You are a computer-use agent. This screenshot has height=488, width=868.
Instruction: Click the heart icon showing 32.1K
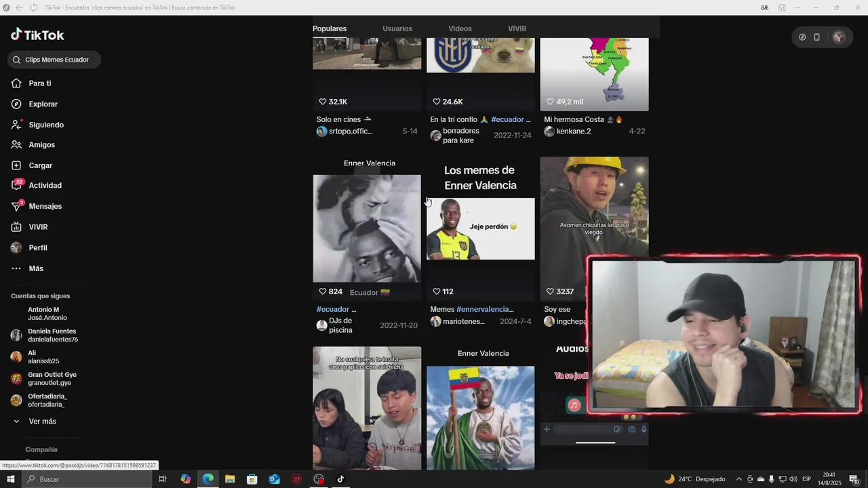coord(323,102)
